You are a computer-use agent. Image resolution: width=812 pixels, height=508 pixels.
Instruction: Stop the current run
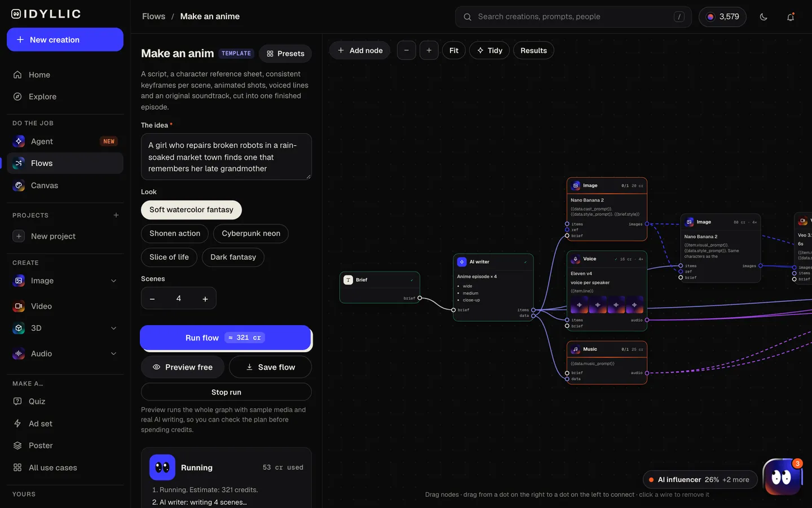[x=226, y=392]
